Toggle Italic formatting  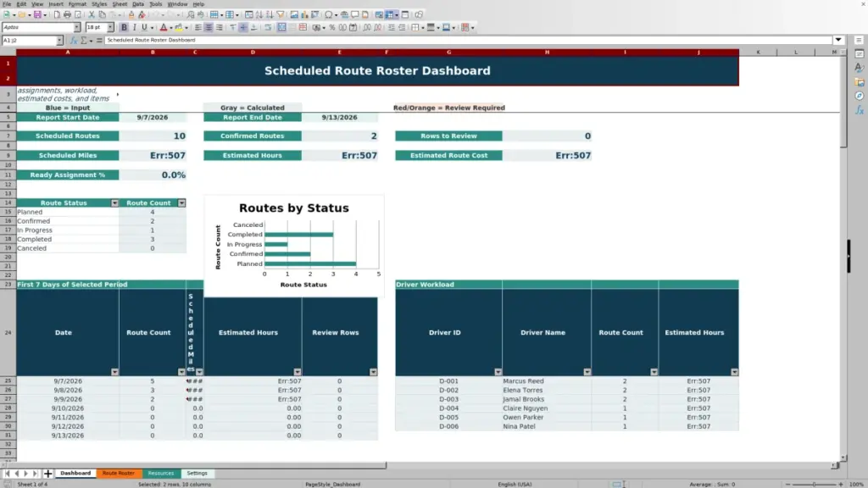pyautogui.click(x=135, y=27)
